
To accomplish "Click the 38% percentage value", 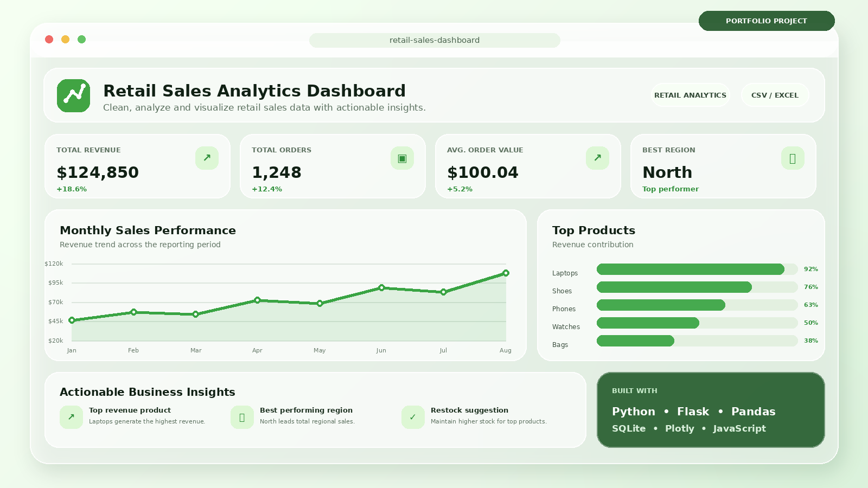I will pos(811,341).
